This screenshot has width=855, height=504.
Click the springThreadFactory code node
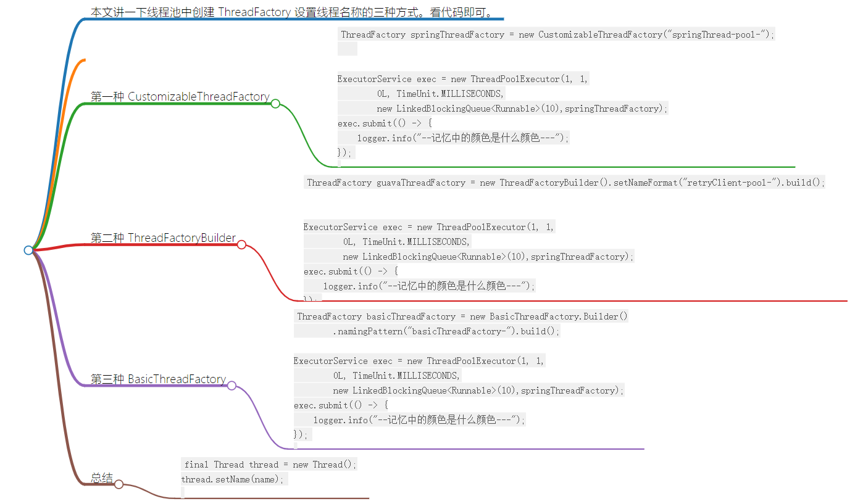click(554, 35)
